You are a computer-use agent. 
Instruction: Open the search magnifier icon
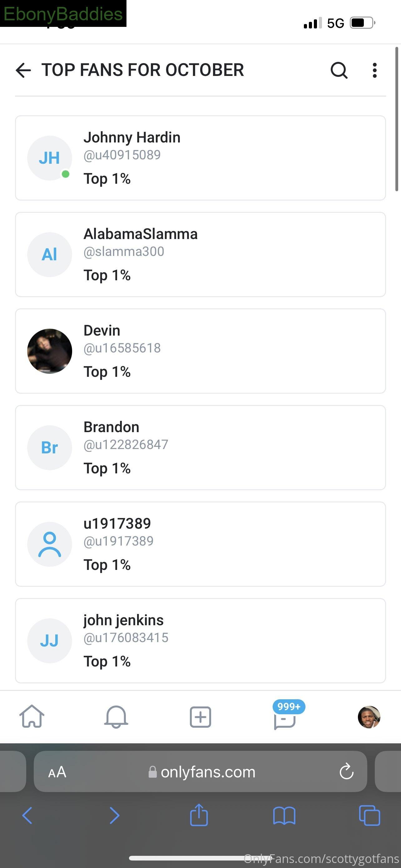pos(339,70)
